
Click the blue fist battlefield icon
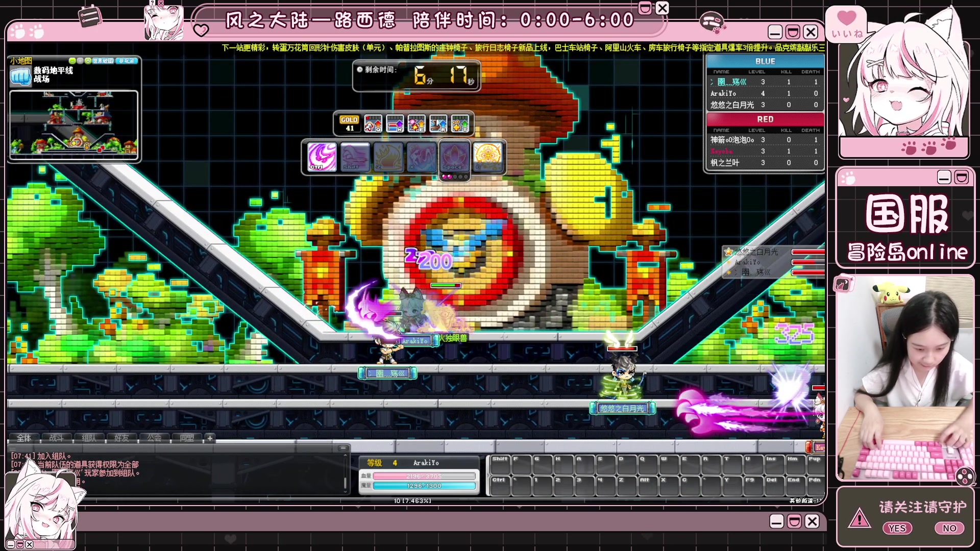click(x=21, y=77)
